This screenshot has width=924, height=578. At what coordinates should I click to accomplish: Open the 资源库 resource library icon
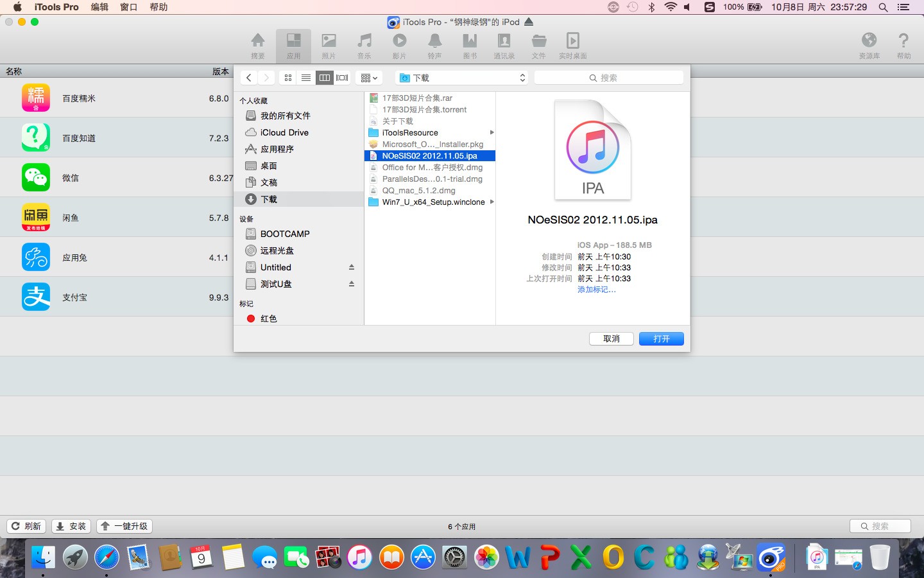tap(869, 46)
